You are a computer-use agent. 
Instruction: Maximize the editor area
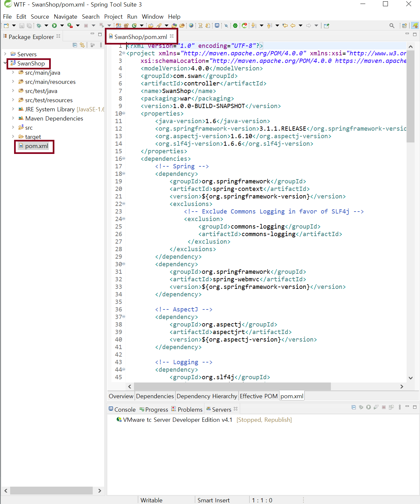click(x=415, y=34)
